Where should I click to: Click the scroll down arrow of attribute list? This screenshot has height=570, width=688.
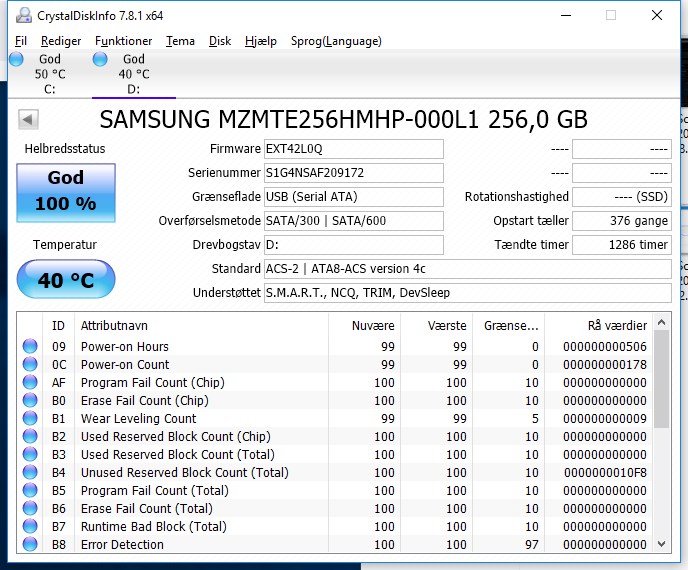click(x=662, y=544)
